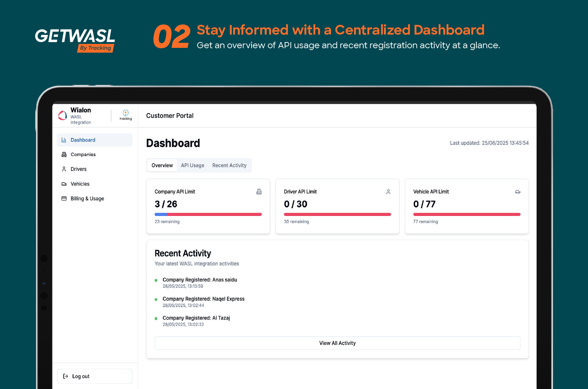Image resolution: width=588 pixels, height=389 pixels.
Task: Switch to the Recent Activity tab
Action: [229, 166]
